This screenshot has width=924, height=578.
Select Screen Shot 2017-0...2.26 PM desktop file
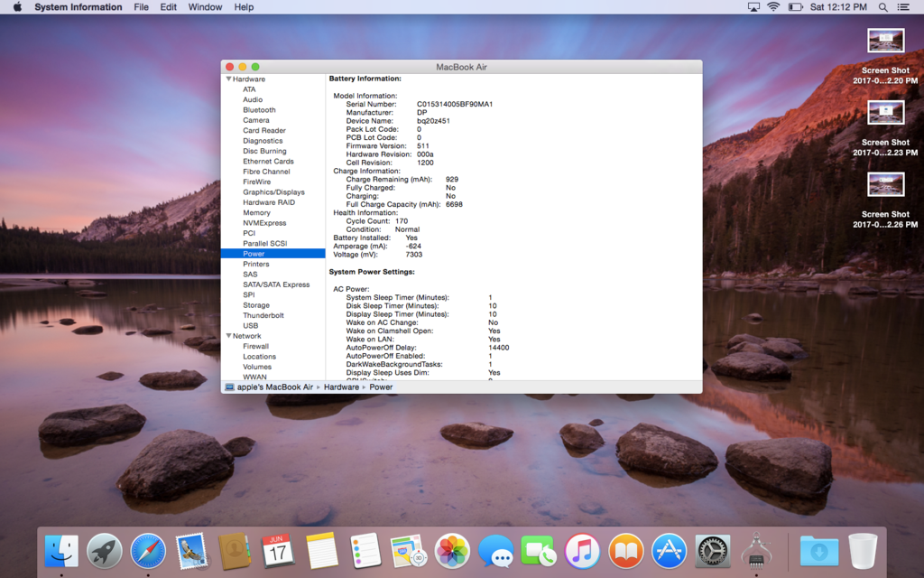tap(885, 200)
